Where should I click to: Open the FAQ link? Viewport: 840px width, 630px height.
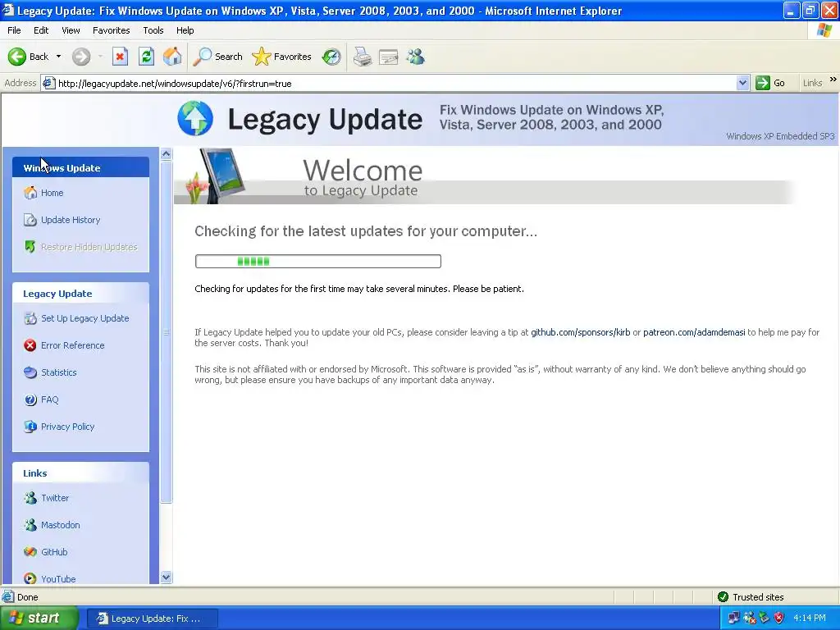[49, 399]
